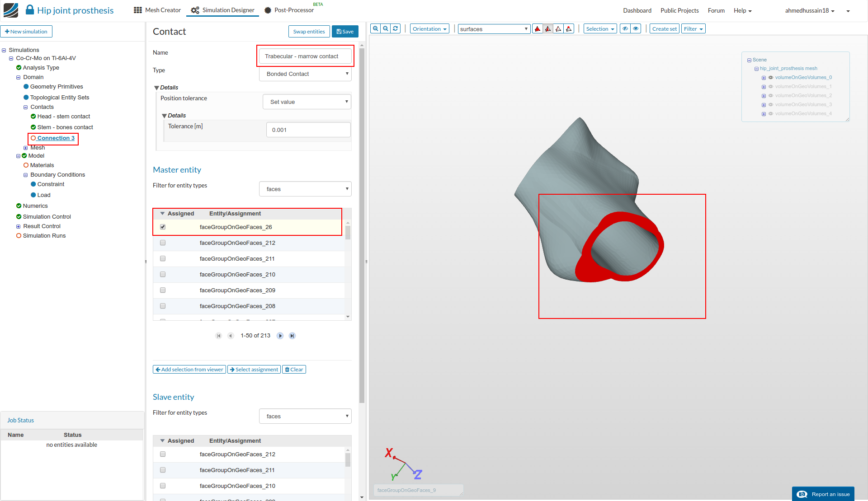This screenshot has height=501, width=868.
Task: Switch to the Mesh Creator tab
Action: coord(157,10)
